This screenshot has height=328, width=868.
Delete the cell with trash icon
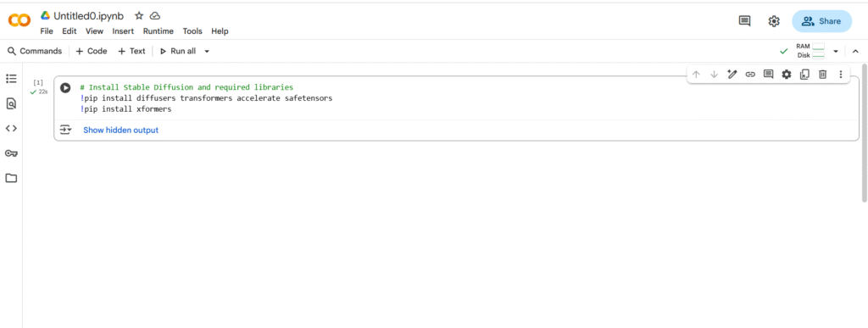(822, 74)
